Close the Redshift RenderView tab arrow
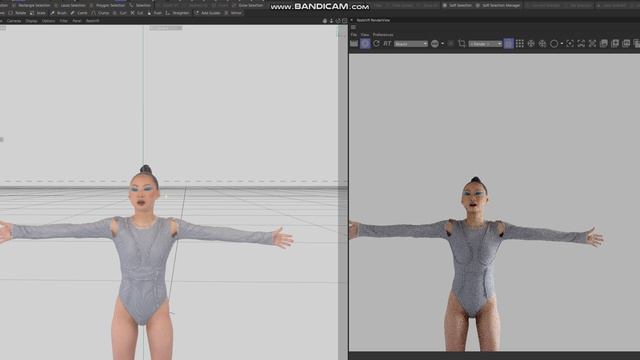The width and height of the screenshot is (640, 360). tap(352, 20)
